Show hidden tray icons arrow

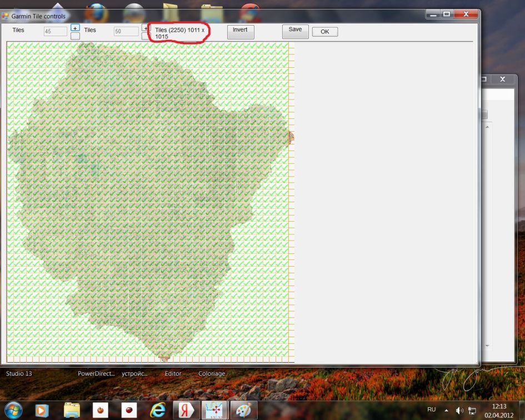[x=446, y=410]
